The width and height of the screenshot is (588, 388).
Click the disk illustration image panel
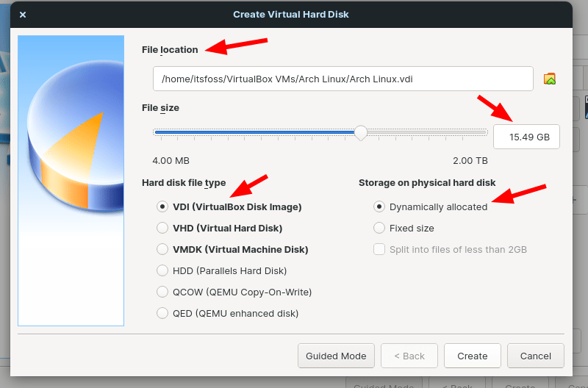[71, 180]
